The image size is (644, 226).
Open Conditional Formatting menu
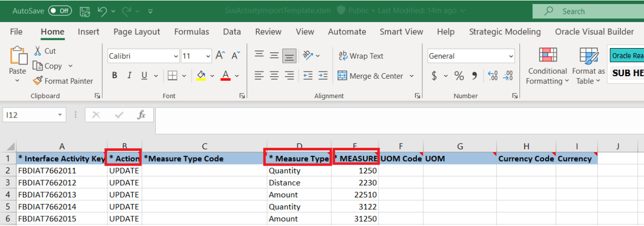point(547,66)
